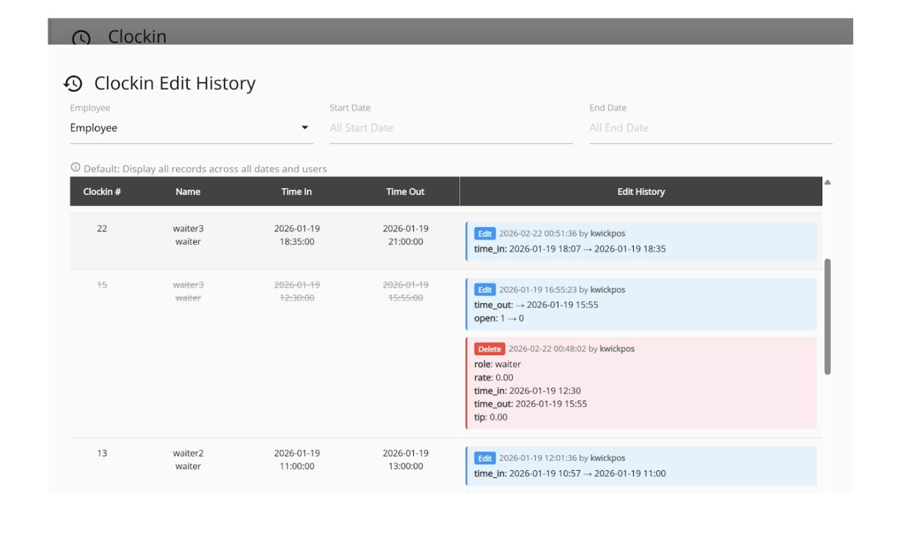Click the Clockin # column header

coord(102,191)
